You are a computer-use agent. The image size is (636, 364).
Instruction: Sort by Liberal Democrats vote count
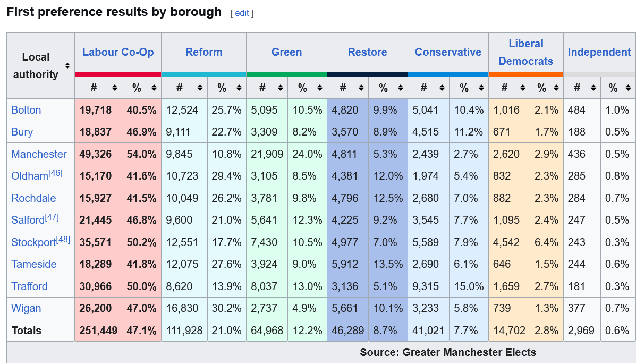(x=523, y=88)
